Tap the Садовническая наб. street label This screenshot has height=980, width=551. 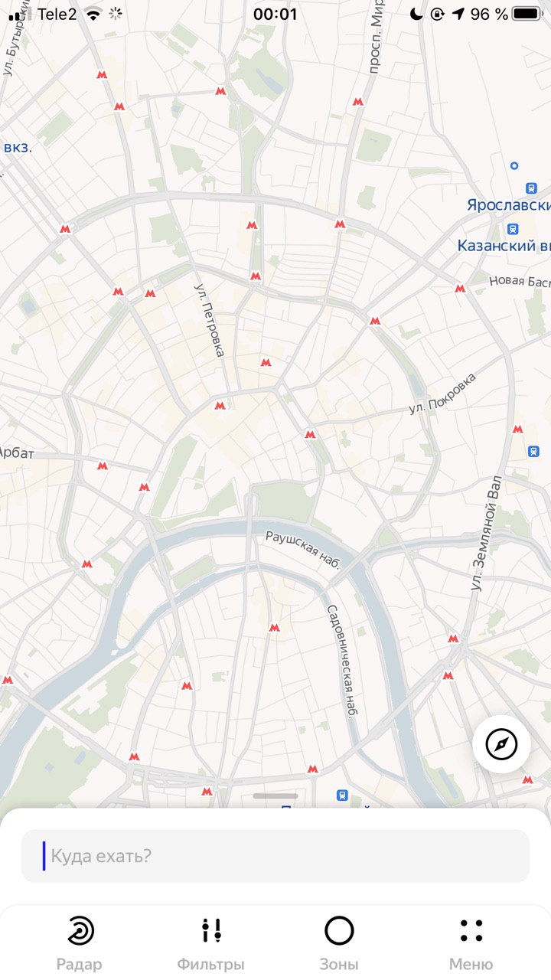342,661
